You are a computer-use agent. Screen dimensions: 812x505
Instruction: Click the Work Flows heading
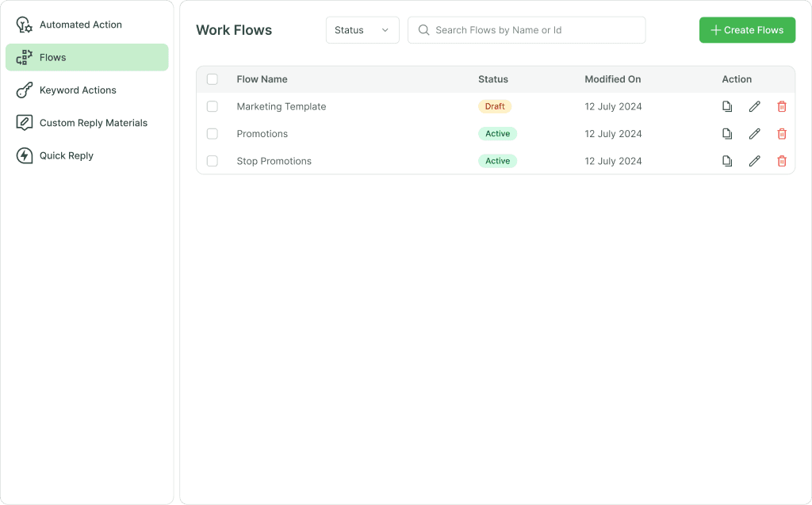[x=234, y=29]
